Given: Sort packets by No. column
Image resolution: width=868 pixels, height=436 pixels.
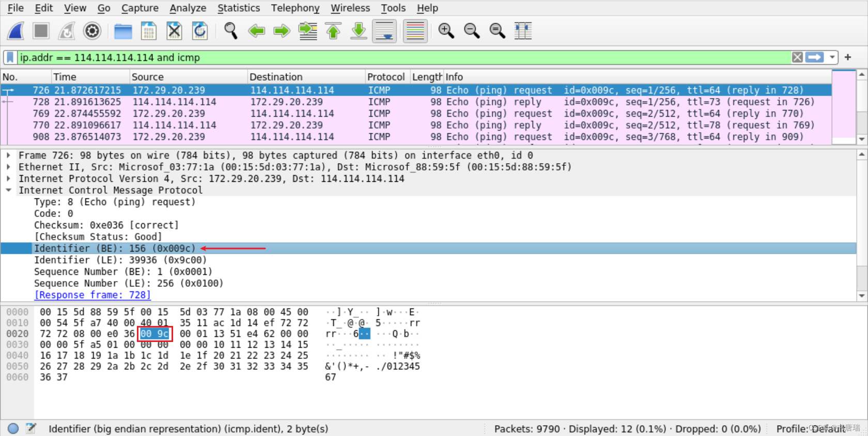Looking at the screenshot, I should tap(26, 77).
